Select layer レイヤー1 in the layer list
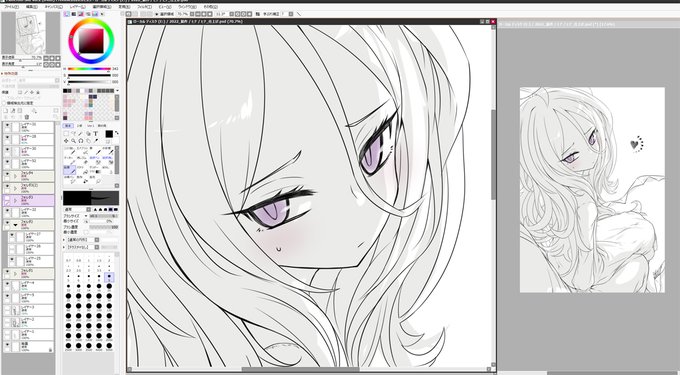Image resolution: width=680 pixels, height=375 pixels. pos(28,335)
